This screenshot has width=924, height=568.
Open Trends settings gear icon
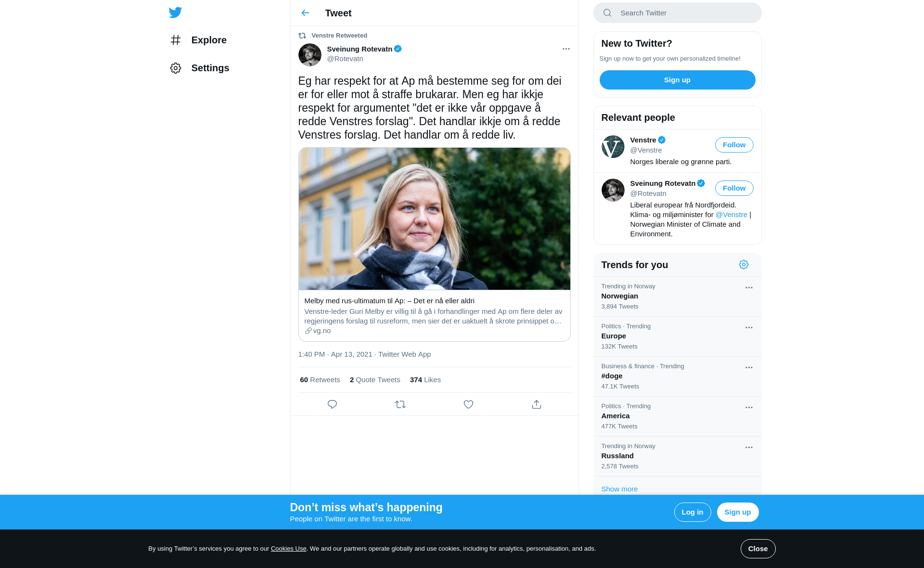(x=744, y=265)
